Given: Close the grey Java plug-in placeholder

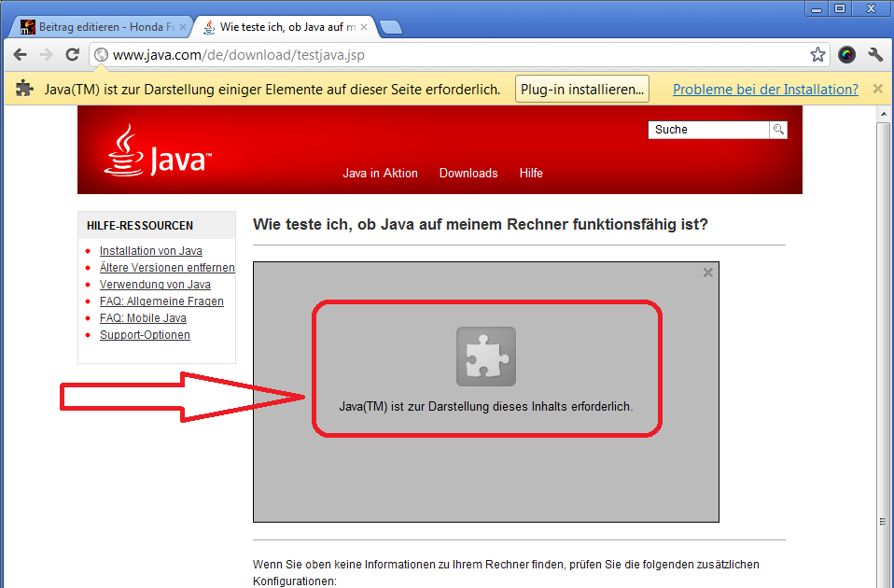Looking at the screenshot, I should point(708,273).
